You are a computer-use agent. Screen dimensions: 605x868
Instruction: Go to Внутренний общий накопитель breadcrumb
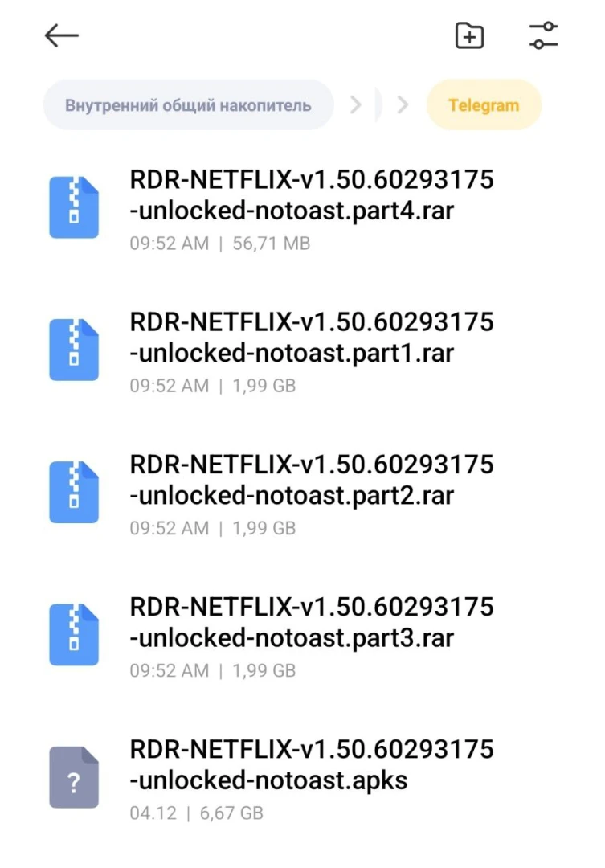[x=188, y=105]
